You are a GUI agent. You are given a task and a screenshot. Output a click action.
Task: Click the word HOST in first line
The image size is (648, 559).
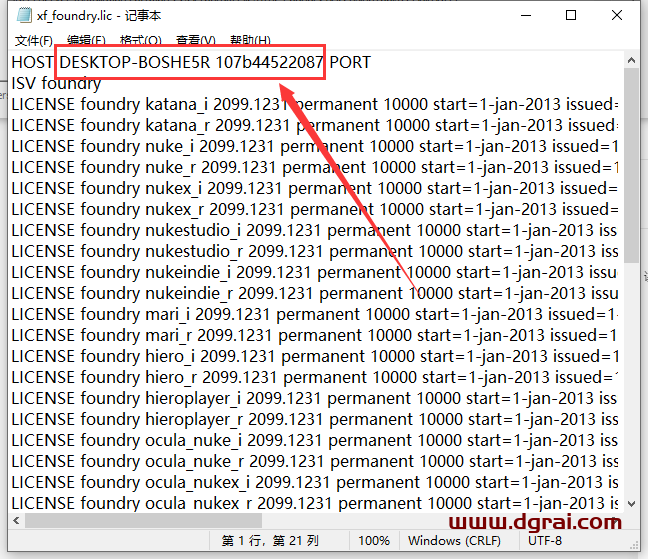click(x=32, y=62)
